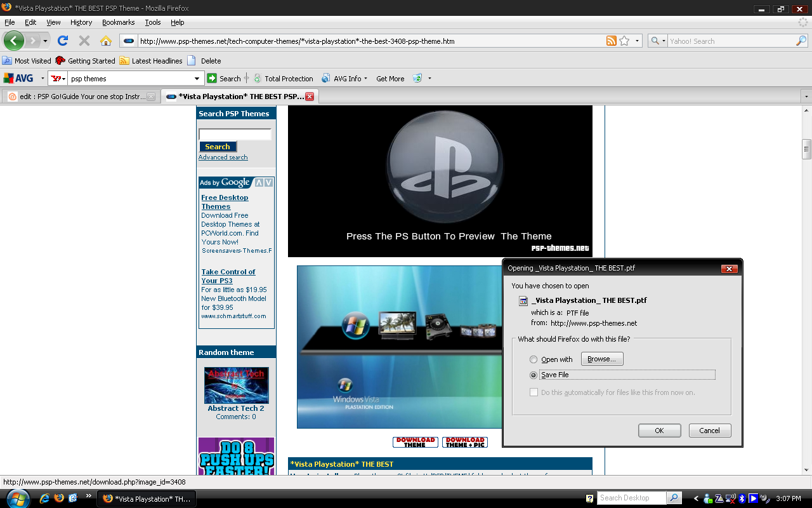Click the RSS feed icon in address bar

click(611, 41)
